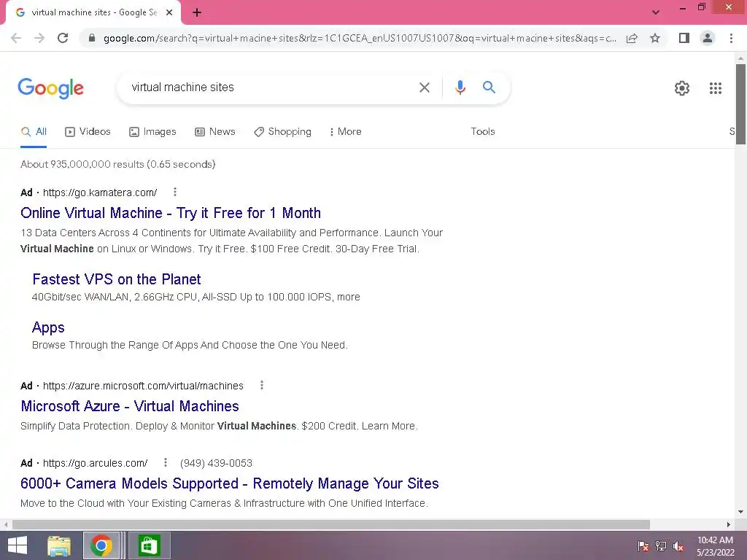Image resolution: width=747 pixels, height=560 pixels.
Task: Click the Chrome address bar URL
Action: pyautogui.click(x=360, y=38)
